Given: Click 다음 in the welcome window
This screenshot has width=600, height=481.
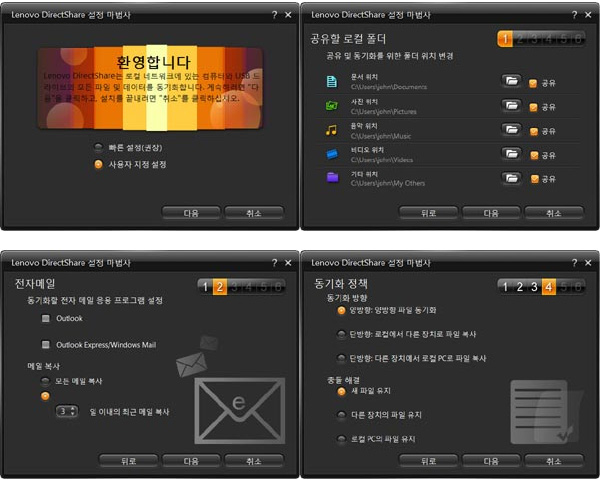Looking at the screenshot, I should click(191, 213).
